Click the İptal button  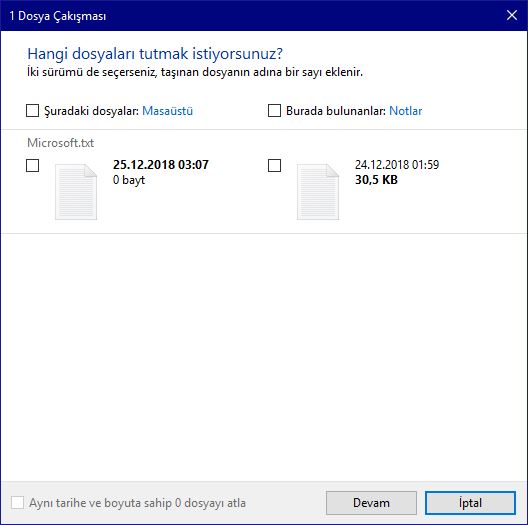(470, 503)
